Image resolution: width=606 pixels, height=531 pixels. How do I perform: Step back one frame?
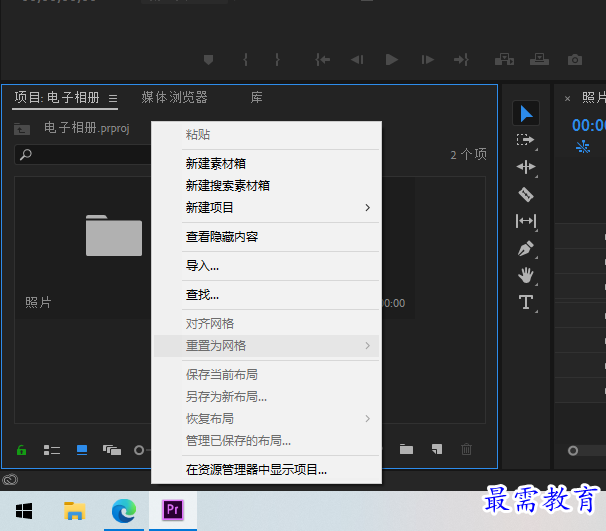(357, 60)
